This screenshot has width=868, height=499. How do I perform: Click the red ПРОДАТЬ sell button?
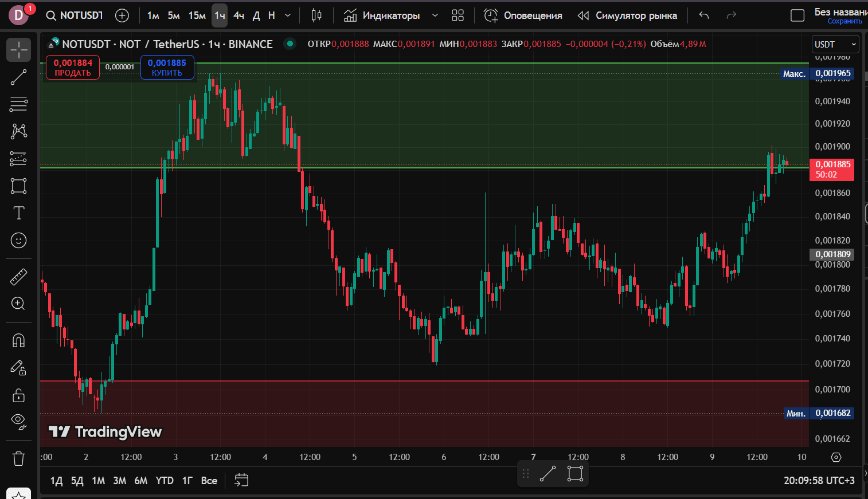73,68
